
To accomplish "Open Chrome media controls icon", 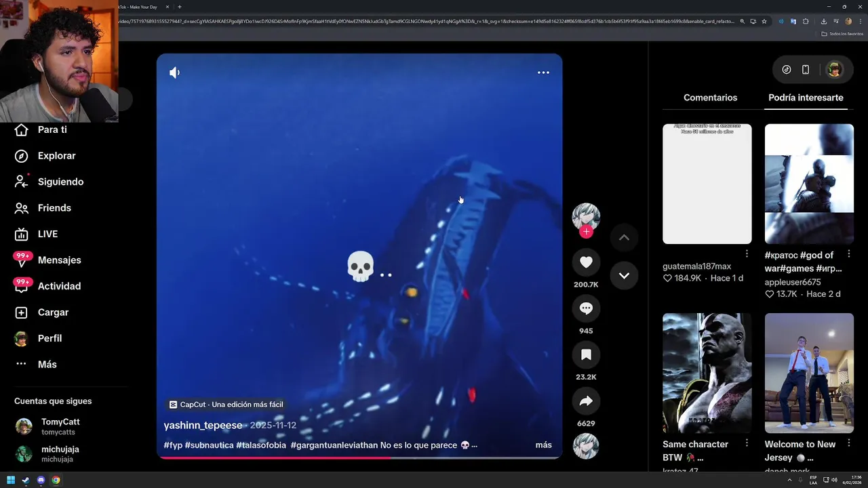I will [x=836, y=21].
